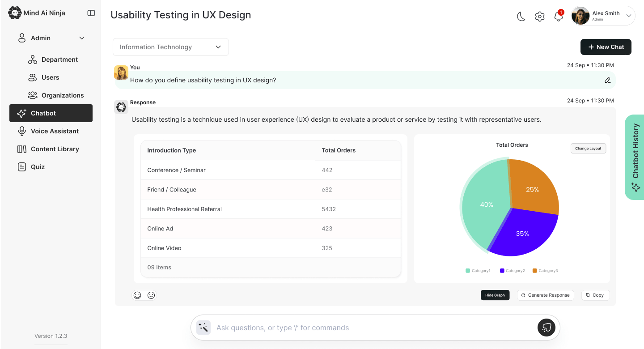Toggle Category2 purple legend swatch
The height and width of the screenshot is (349, 644).
coord(502,271)
